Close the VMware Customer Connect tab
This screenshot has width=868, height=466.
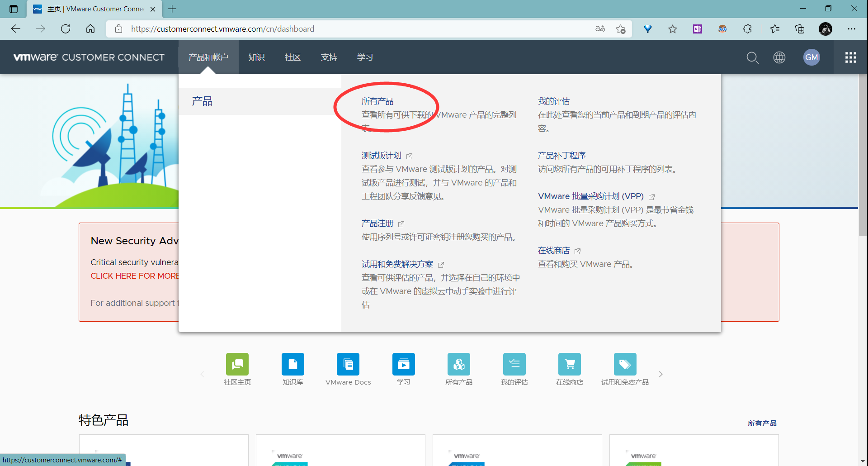click(x=153, y=9)
